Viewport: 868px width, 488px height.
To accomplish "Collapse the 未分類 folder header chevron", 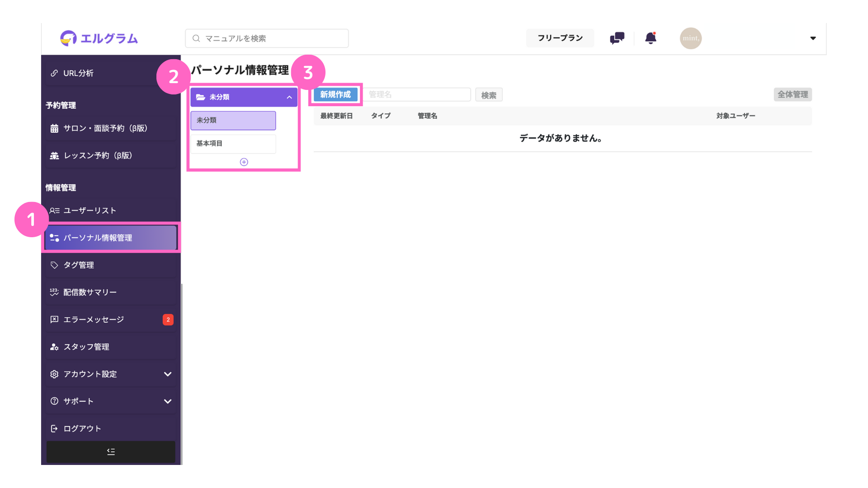I will coord(289,97).
